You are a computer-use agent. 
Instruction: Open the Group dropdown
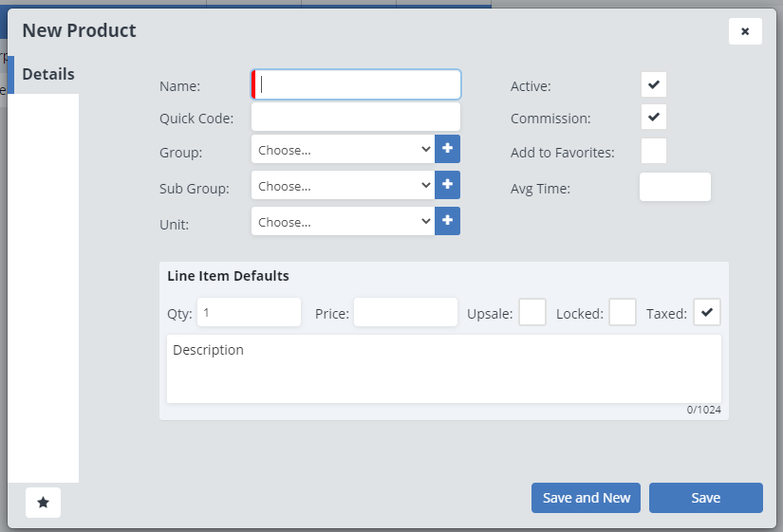click(343, 150)
